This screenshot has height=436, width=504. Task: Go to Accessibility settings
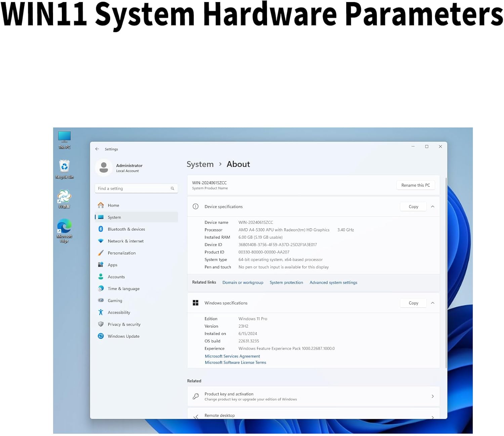(x=136, y=312)
